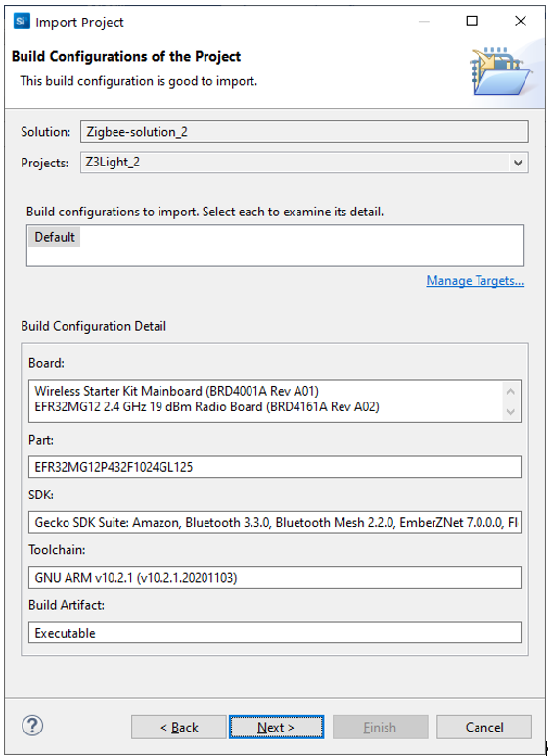Screen dimensions: 548x756
Task: Minimize the Import Project window
Action: point(424,22)
